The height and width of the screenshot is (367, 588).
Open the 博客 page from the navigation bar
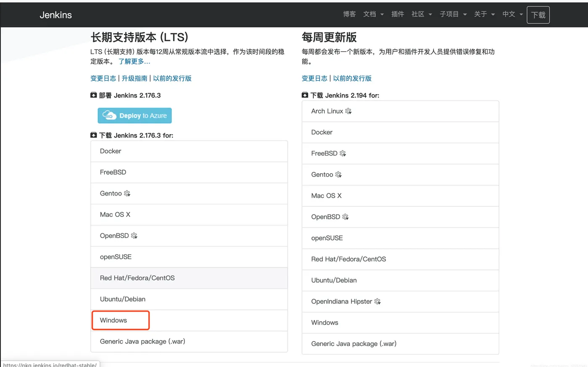pyautogui.click(x=349, y=14)
